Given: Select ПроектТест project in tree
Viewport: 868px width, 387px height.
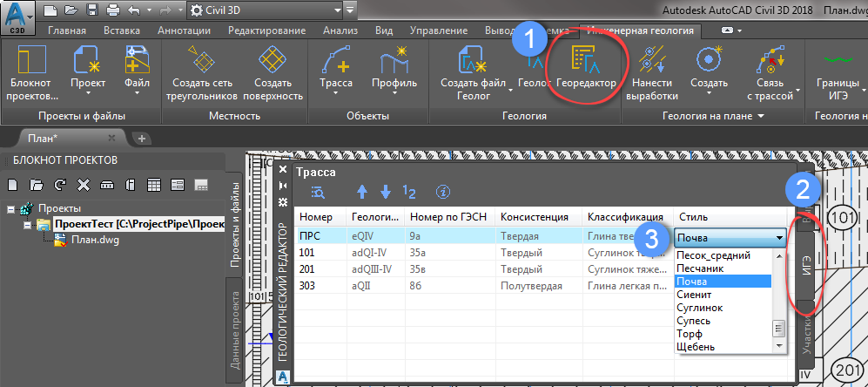Looking at the screenshot, I should 138,225.
